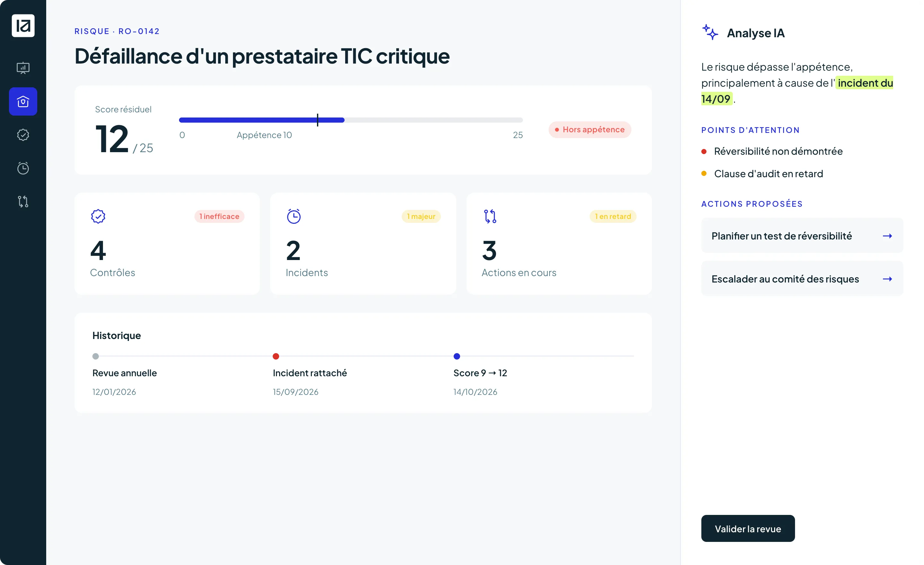Click the residual score progress bar
924x565 pixels.
(351, 120)
